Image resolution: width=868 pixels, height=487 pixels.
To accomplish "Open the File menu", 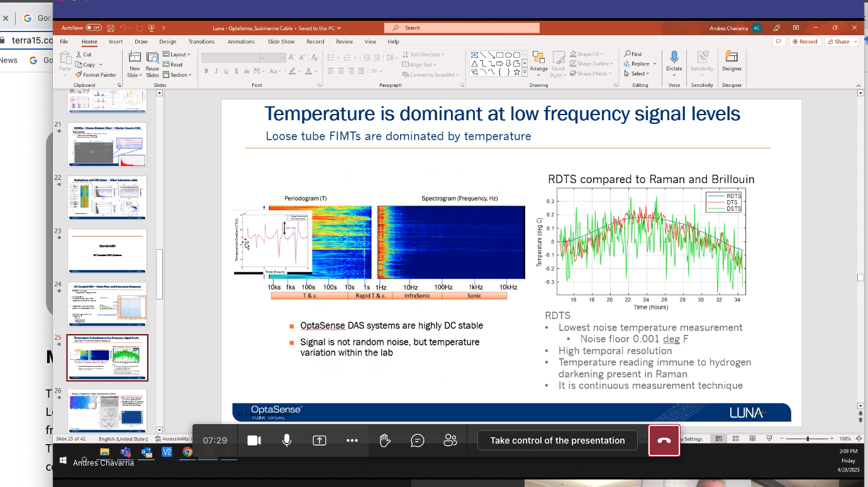I will click(x=64, y=42).
